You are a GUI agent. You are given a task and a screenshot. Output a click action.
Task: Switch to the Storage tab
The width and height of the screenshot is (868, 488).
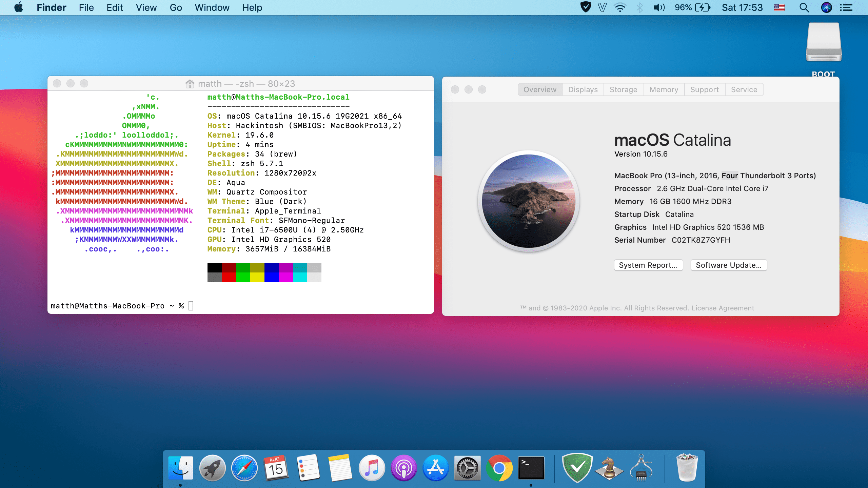pos(623,89)
